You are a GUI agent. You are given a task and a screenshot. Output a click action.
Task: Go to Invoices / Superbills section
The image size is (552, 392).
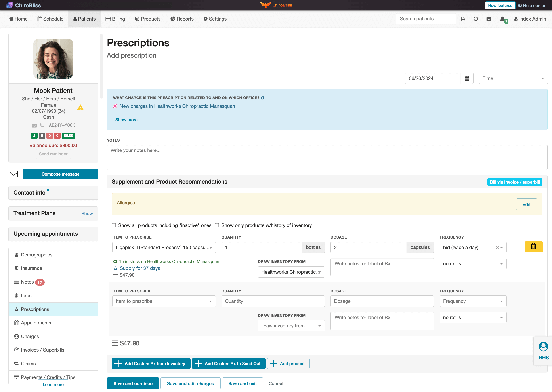coord(42,350)
